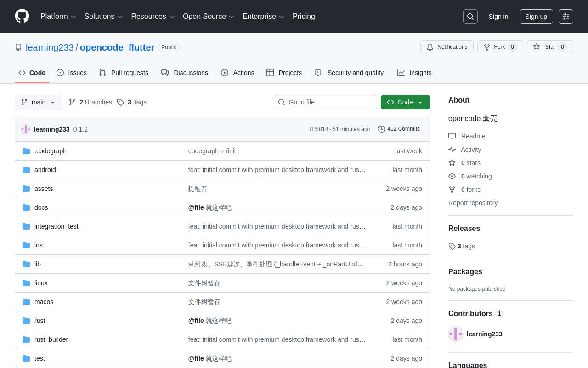The height and width of the screenshot is (368, 588).
Task: Switch to the Discussions tab
Action: pos(185,73)
